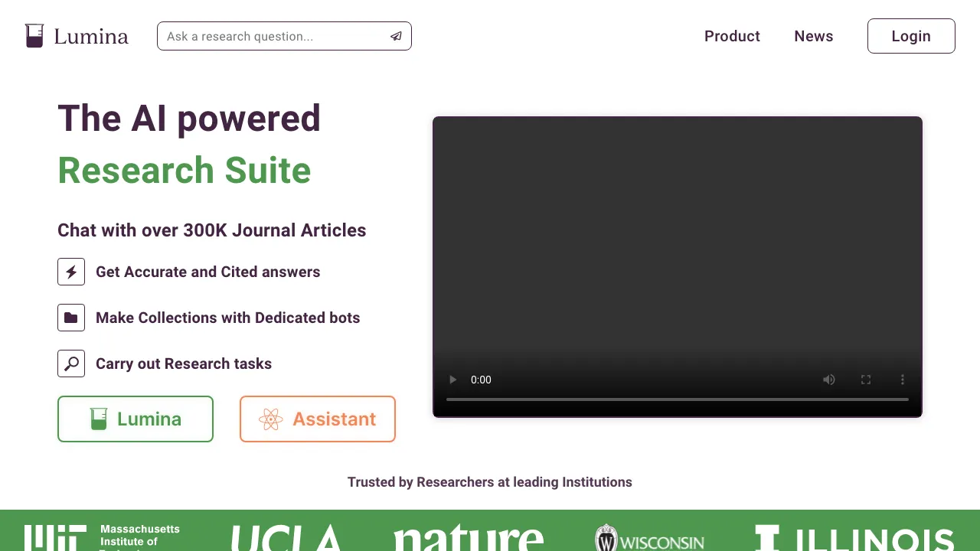Image resolution: width=980 pixels, height=551 pixels.
Task: Open the Product menu item
Action: point(732,36)
